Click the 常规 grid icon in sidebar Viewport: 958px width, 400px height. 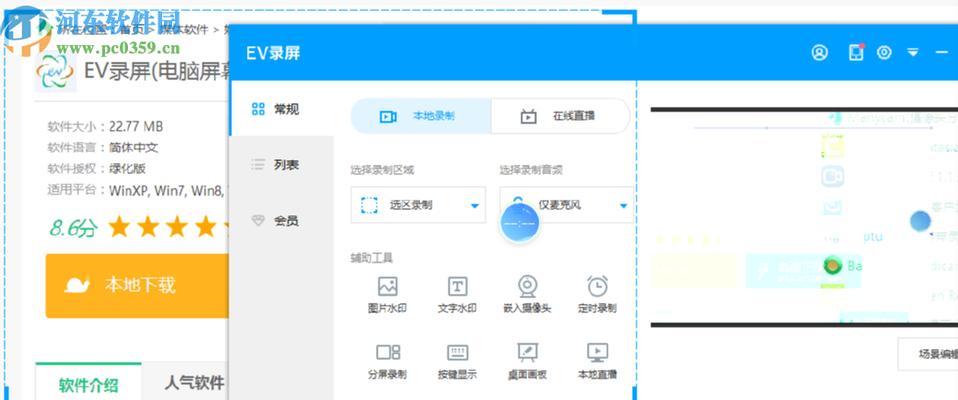click(258, 109)
